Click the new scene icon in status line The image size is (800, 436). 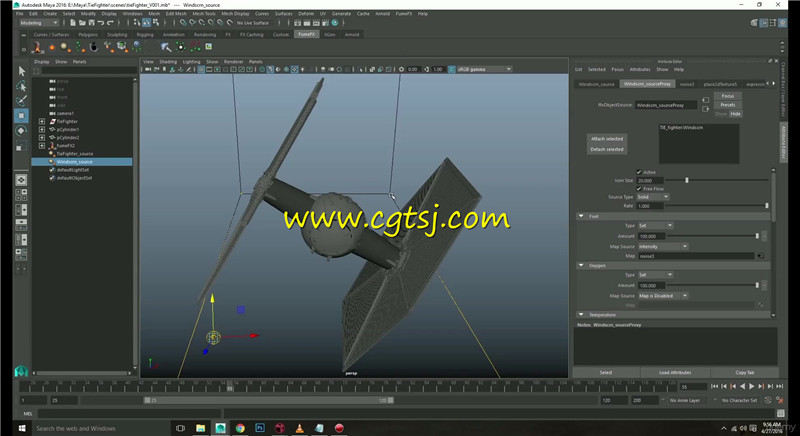pyautogui.click(x=73, y=23)
